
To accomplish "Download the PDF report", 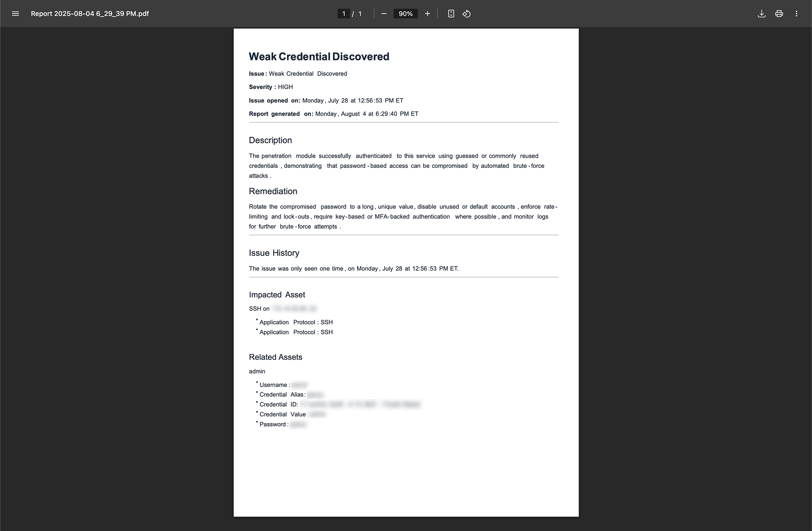I will tap(762, 14).
